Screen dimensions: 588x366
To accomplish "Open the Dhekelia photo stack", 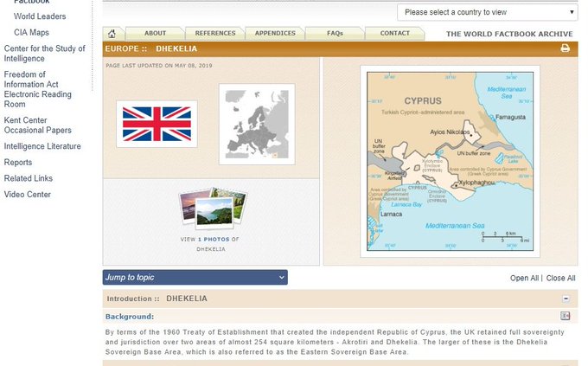I will [211, 209].
